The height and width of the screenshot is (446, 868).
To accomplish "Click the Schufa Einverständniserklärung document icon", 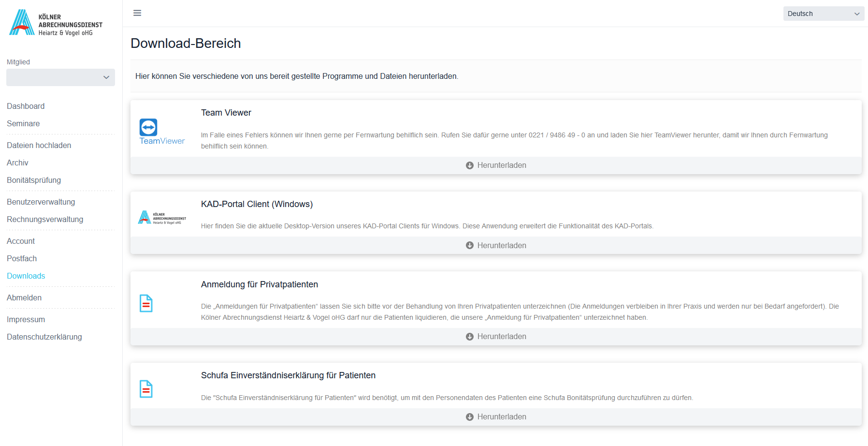I will coord(146,389).
